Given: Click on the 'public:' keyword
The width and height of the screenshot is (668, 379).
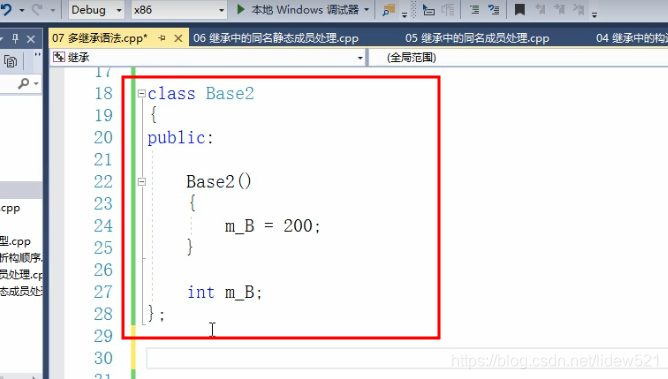Looking at the screenshot, I should point(180,138).
